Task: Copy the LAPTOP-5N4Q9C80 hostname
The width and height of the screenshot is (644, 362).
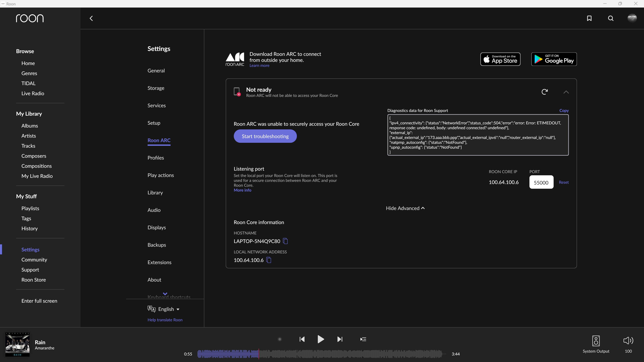Action: (285, 241)
